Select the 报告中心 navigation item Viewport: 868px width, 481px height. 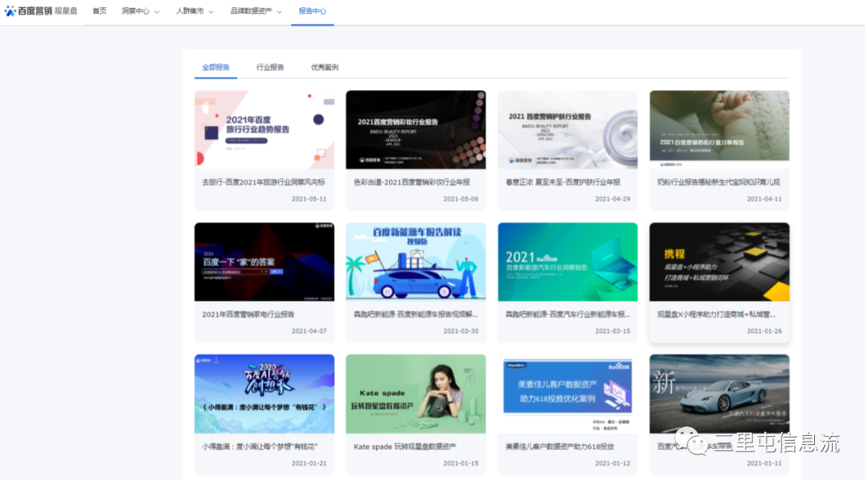(x=312, y=11)
